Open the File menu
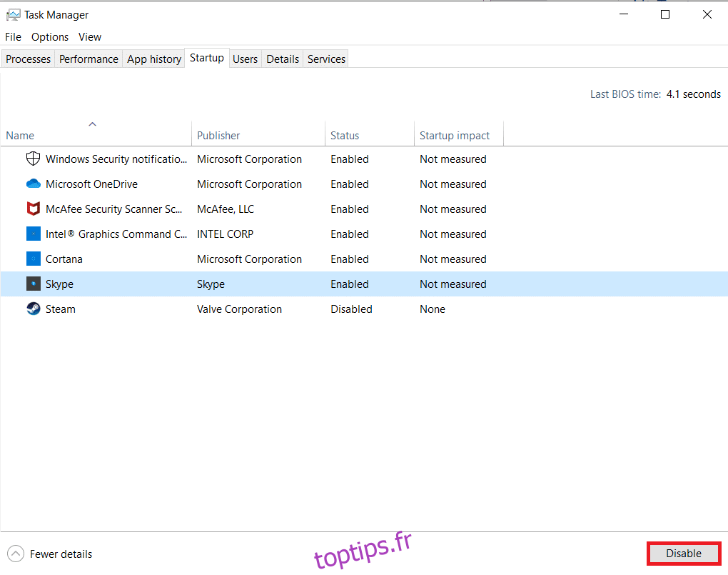 tap(13, 36)
